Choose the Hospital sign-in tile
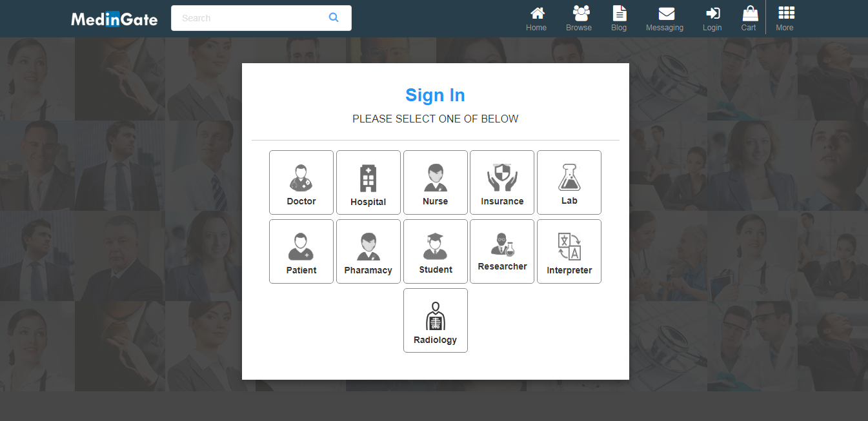 368,182
